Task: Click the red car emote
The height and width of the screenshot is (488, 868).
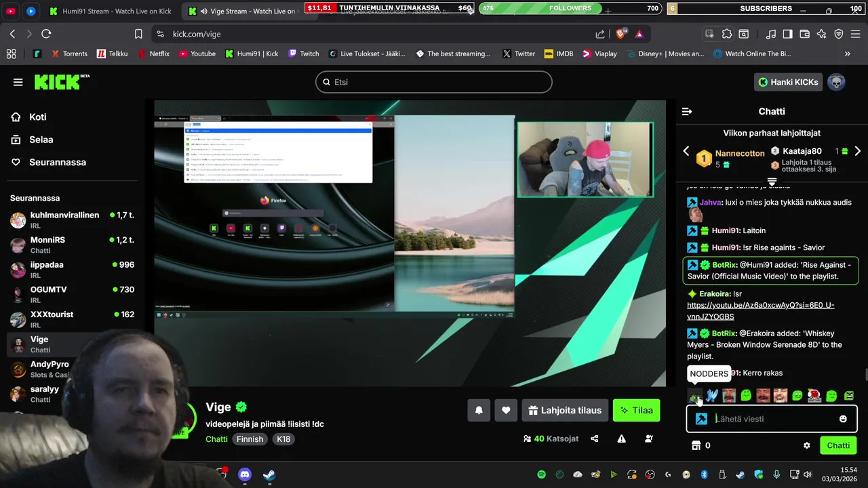Action: (814, 396)
